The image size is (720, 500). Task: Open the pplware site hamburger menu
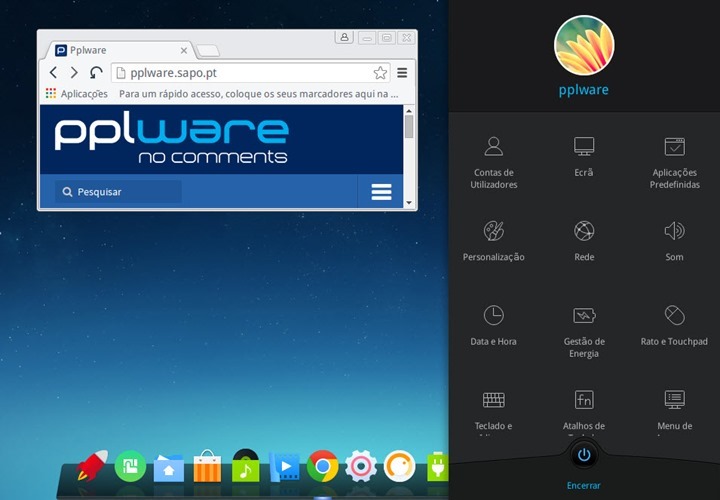point(381,191)
